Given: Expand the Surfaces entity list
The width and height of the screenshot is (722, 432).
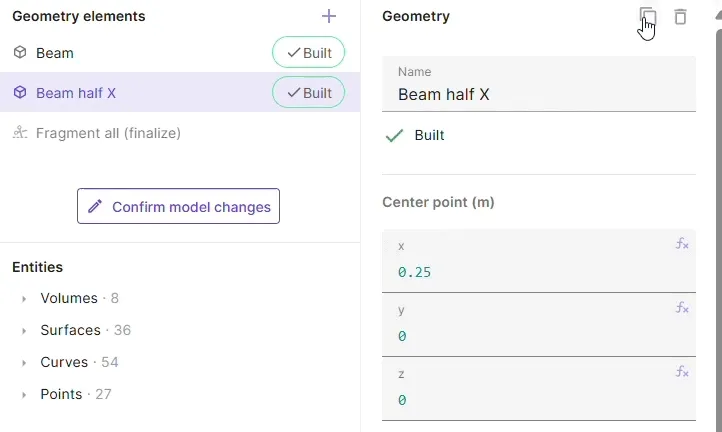Looking at the screenshot, I should [24, 331].
